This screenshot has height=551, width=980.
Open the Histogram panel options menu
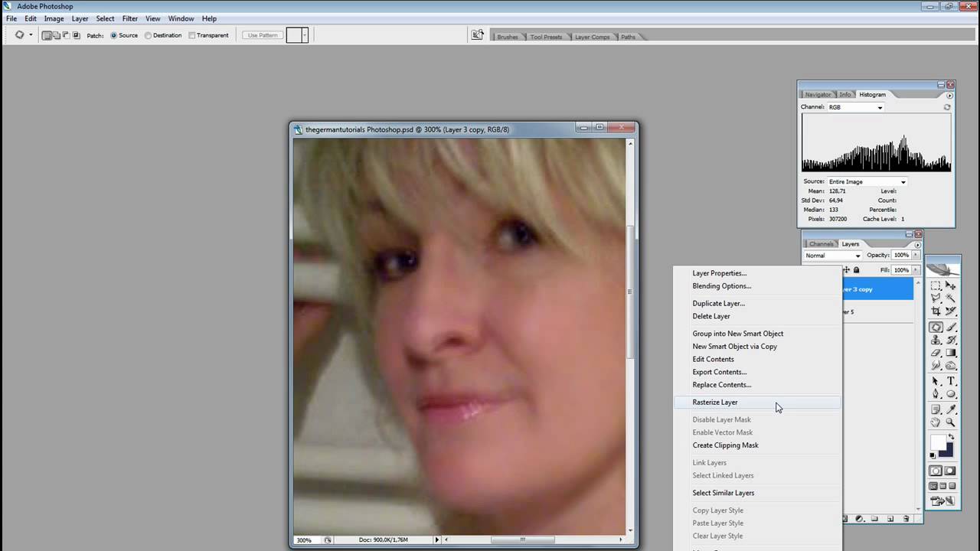949,95
